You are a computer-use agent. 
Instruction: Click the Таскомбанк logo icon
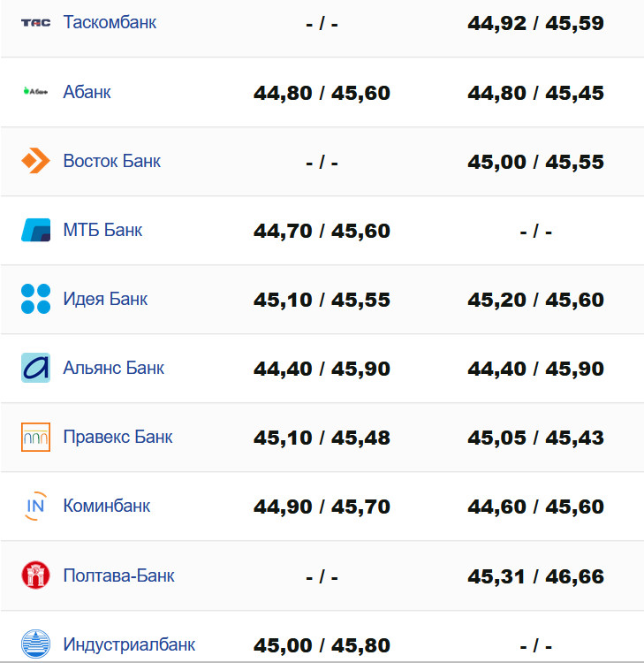pos(35,23)
